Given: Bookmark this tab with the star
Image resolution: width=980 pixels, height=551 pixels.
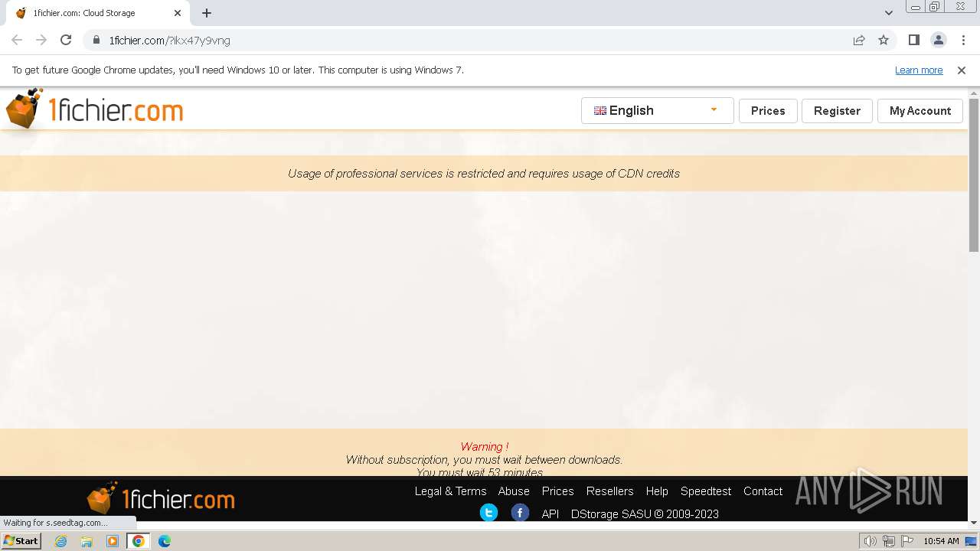Looking at the screenshot, I should coord(884,40).
